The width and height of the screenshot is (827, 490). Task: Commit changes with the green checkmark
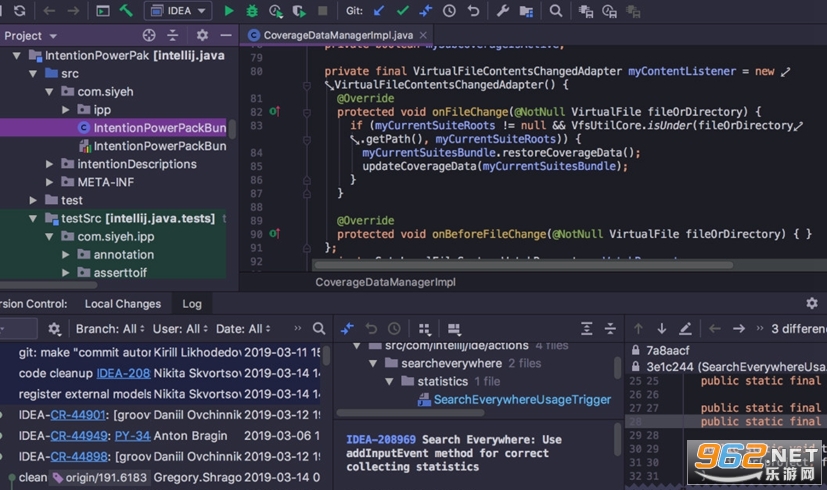coord(402,11)
